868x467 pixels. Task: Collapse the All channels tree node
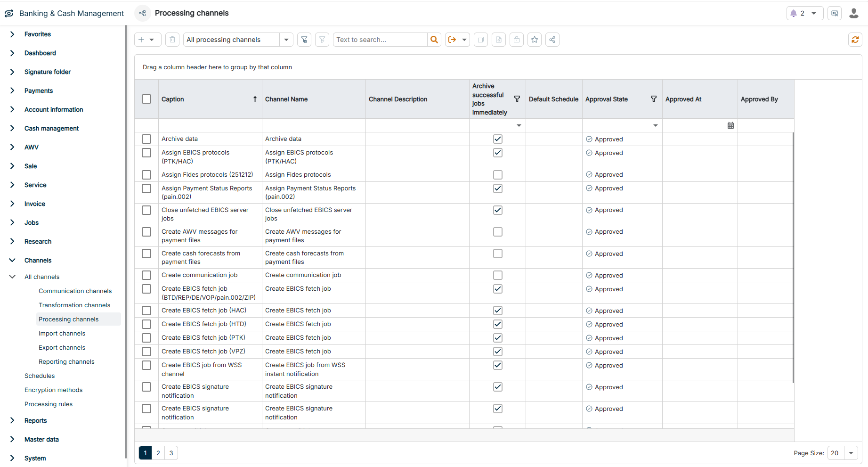[x=12, y=277]
